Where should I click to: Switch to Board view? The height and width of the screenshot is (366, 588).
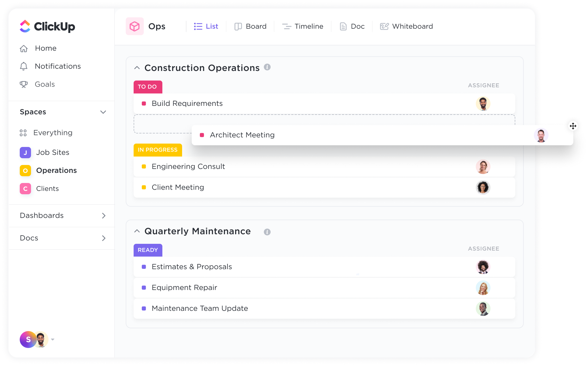tap(250, 26)
